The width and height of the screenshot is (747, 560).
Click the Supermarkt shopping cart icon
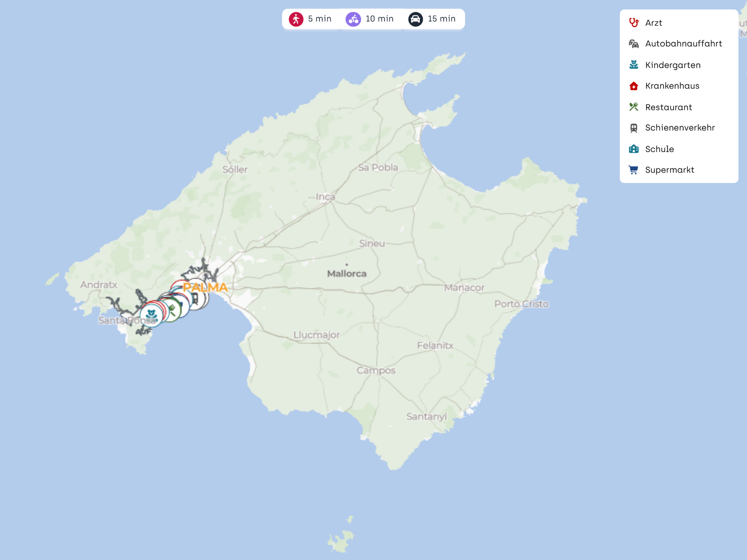pyautogui.click(x=634, y=170)
